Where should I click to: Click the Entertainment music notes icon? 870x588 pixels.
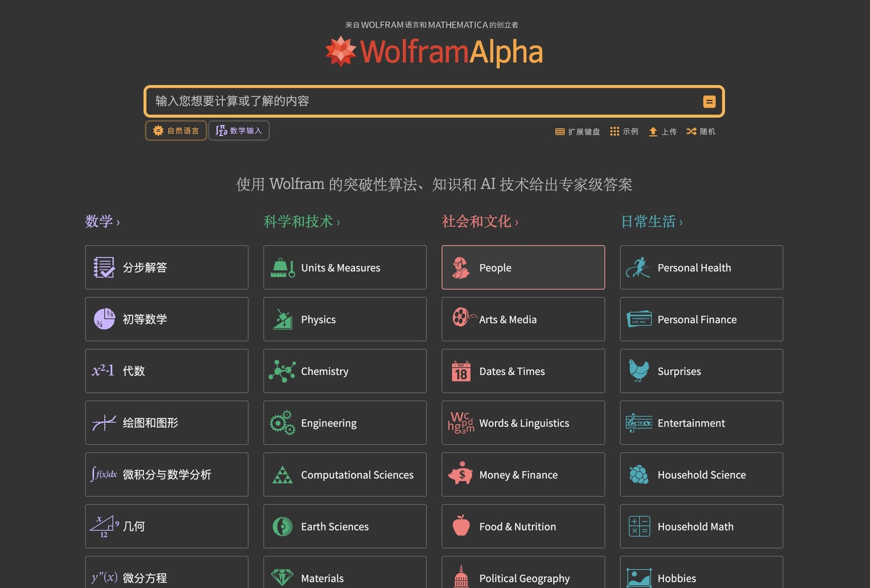(x=639, y=422)
